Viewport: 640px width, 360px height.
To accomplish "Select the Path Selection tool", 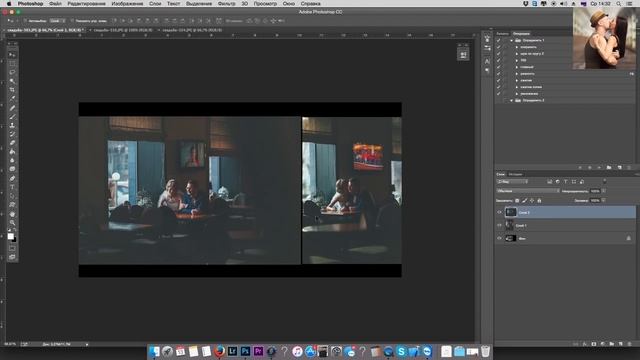I will tap(12, 196).
